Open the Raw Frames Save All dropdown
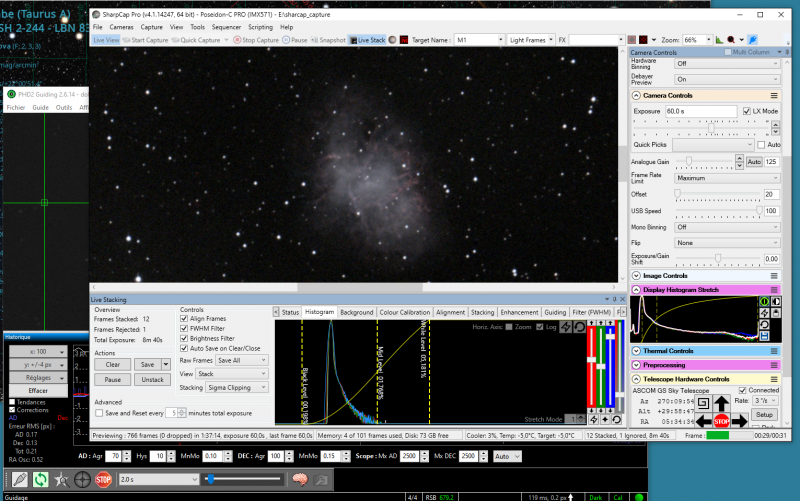 pos(242,360)
